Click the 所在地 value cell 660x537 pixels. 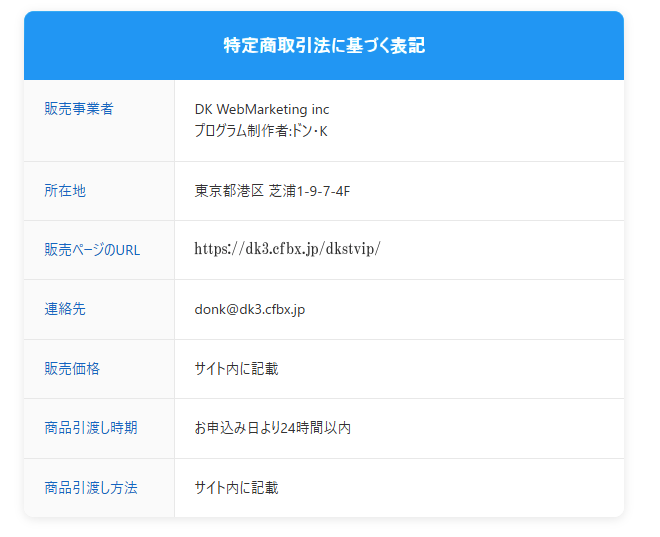click(x=399, y=191)
